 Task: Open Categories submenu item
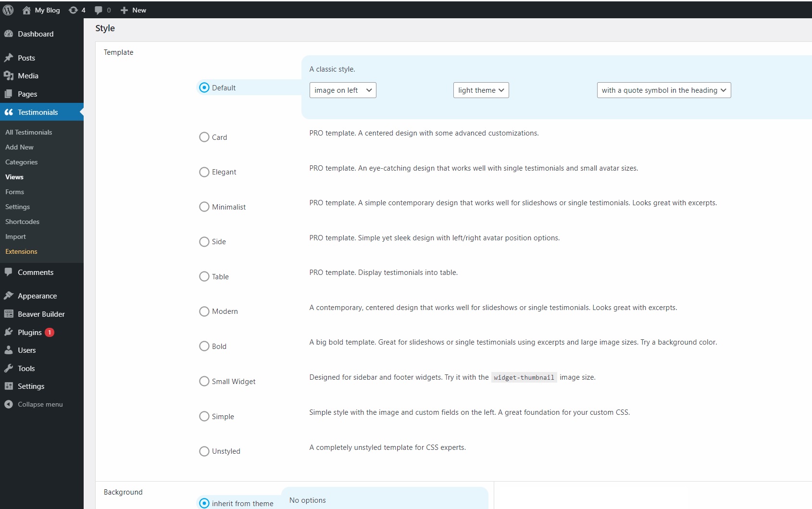(x=22, y=162)
